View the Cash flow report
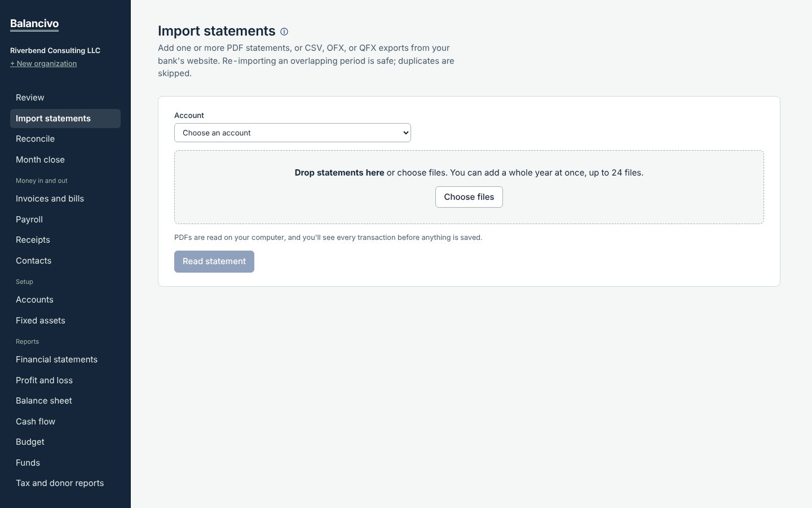Screen dimensions: 812x508 tap(65, 422)
